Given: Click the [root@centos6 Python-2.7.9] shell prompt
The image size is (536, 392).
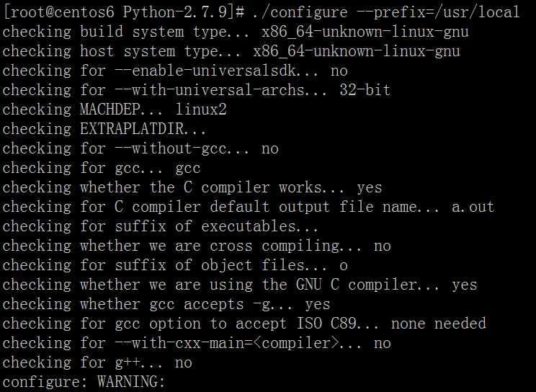Looking at the screenshot, I should (124, 12).
